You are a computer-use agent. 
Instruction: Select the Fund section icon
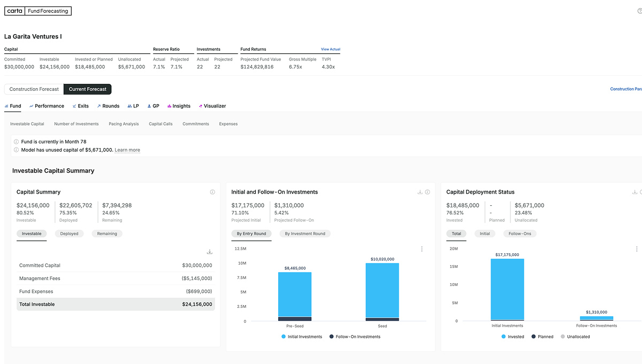(x=6, y=106)
